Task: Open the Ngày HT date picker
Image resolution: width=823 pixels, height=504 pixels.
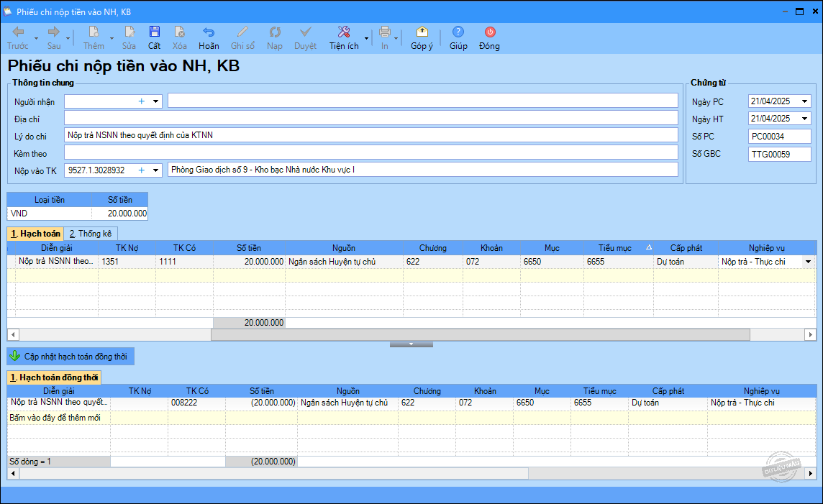Action: click(804, 119)
